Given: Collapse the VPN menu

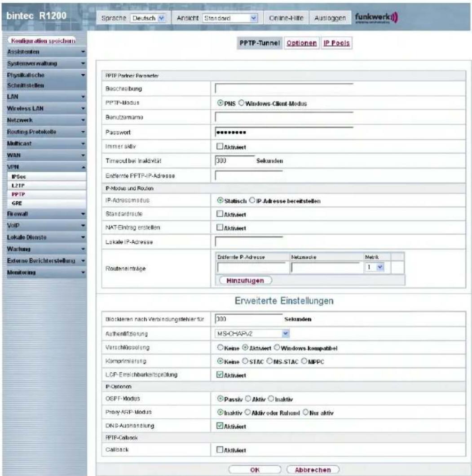Looking at the screenshot, I should point(45,167).
